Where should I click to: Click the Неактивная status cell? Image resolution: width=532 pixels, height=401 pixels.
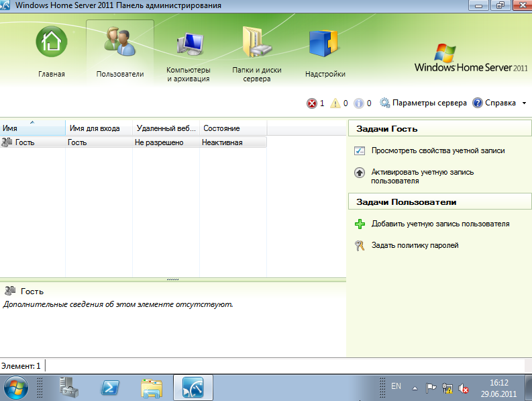(222, 142)
